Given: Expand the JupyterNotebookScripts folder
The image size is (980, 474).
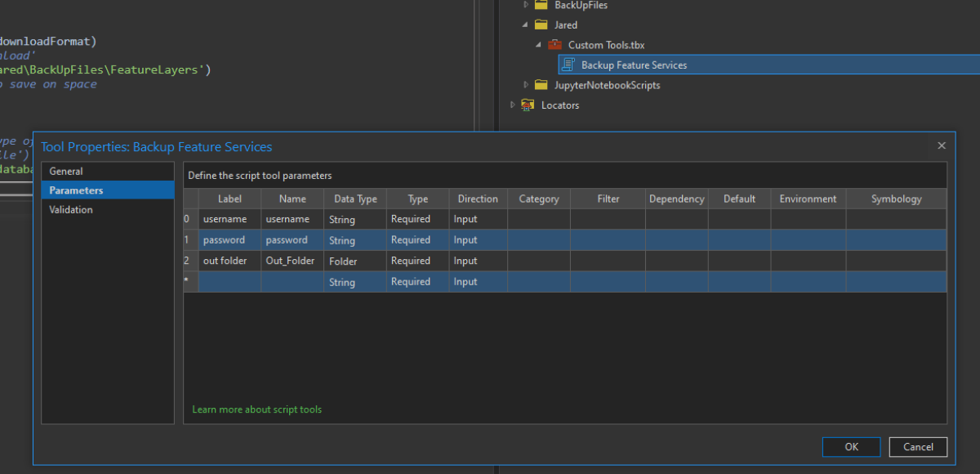Looking at the screenshot, I should click(526, 85).
